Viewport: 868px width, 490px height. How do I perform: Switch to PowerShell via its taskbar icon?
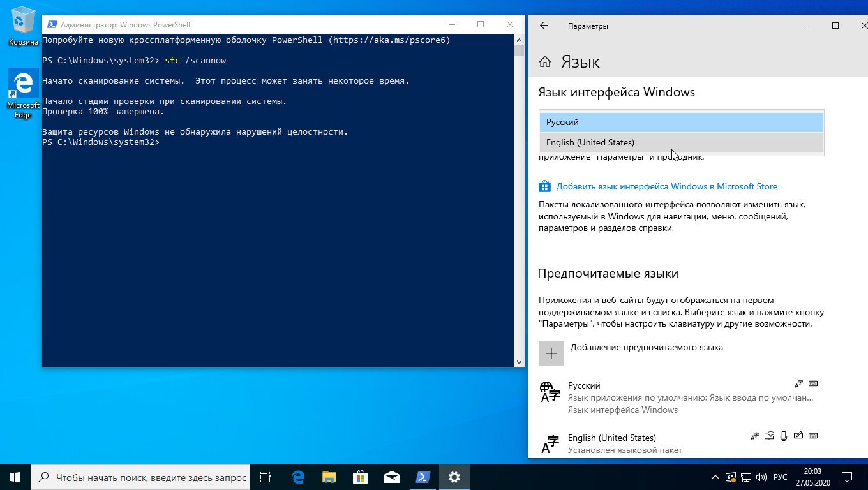(423, 477)
